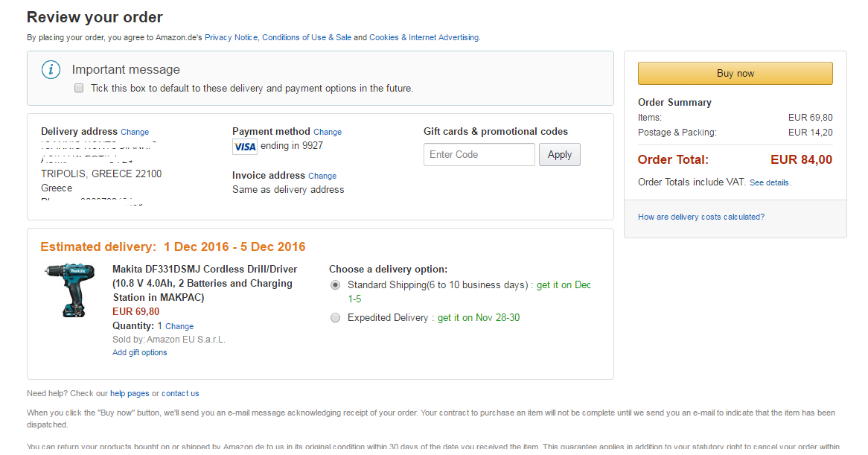The width and height of the screenshot is (868, 455).
Task: See details about VAT in order totals
Action: click(x=770, y=182)
